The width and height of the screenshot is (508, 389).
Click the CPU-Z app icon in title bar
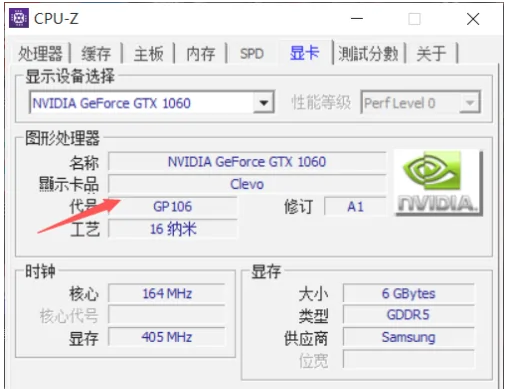coord(19,18)
